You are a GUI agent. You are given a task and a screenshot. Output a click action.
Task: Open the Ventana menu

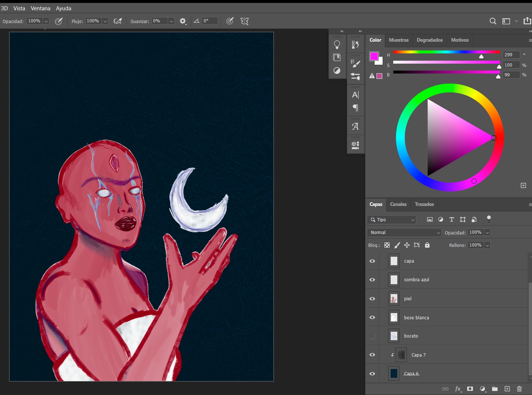coord(41,8)
